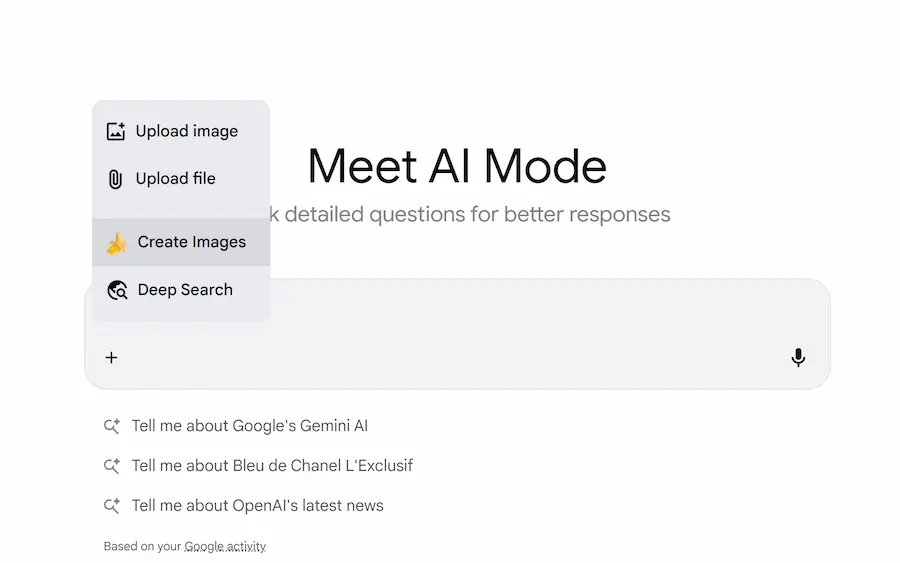Click the search icon beside Bleu de Chanel suggestion

[x=112, y=466]
